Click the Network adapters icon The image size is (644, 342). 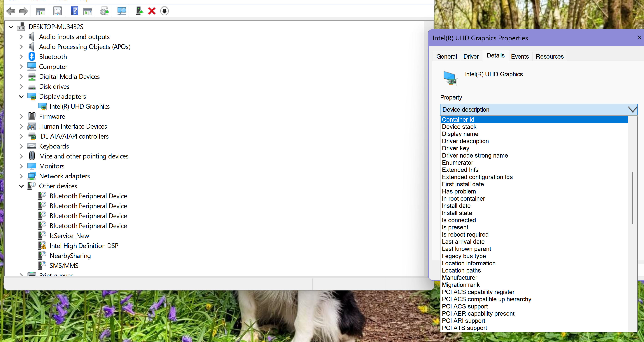pos(32,176)
